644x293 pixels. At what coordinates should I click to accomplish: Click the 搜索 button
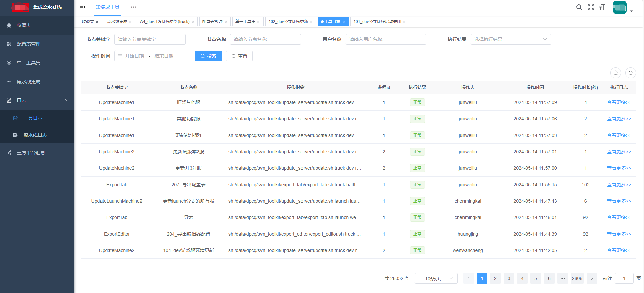click(208, 56)
